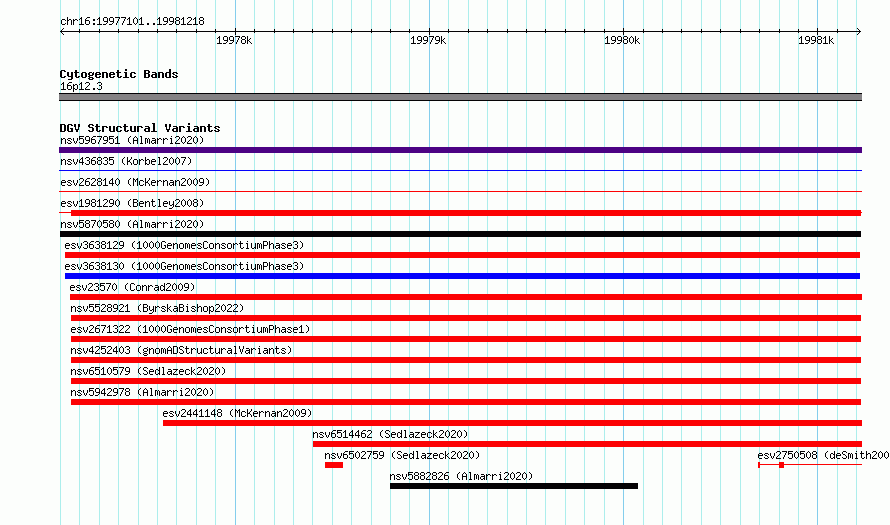890x525 pixels.
Task: Click the nsv6514462 (Sedlazeck2020) label
Action: pyautogui.click(x=390, y=434)
